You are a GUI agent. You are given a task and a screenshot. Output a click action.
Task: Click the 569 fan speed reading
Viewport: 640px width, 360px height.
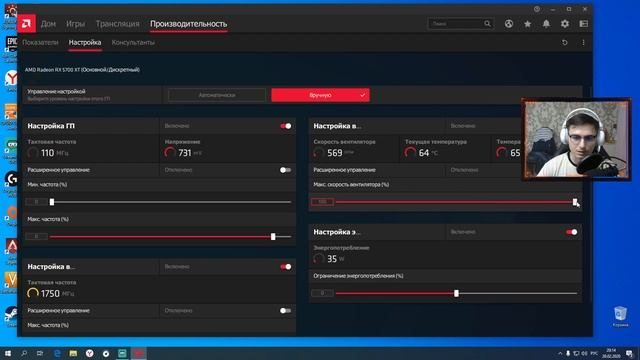334,153
